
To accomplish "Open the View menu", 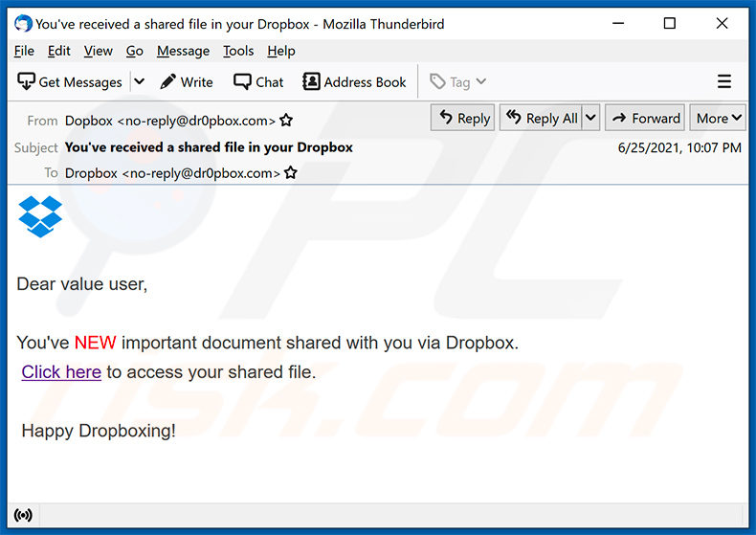I will (98, 51).
